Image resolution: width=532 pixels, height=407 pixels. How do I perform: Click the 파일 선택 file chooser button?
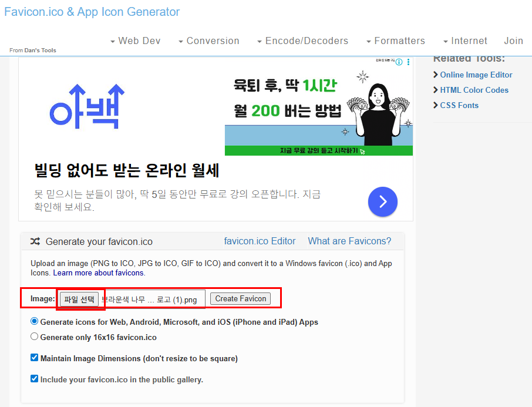coord(79,299)
